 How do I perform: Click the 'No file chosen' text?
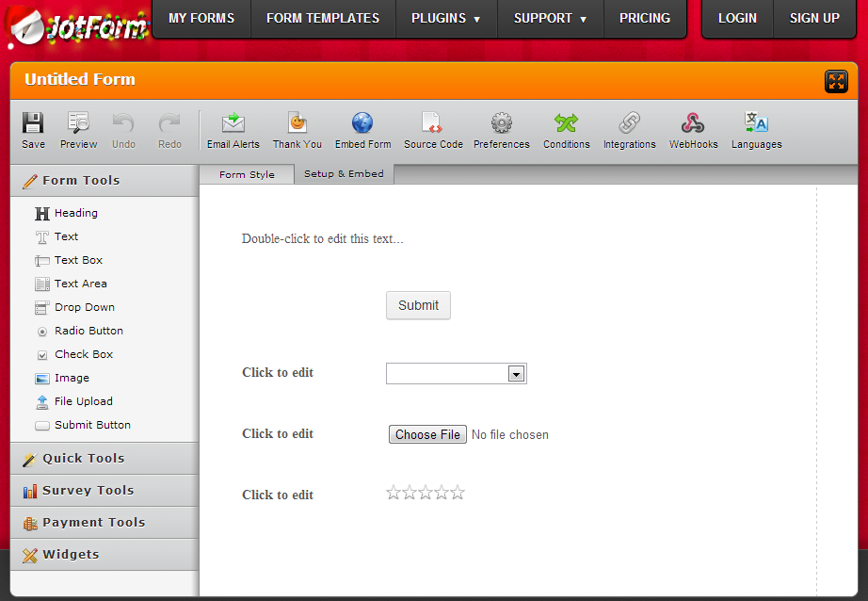510,435
